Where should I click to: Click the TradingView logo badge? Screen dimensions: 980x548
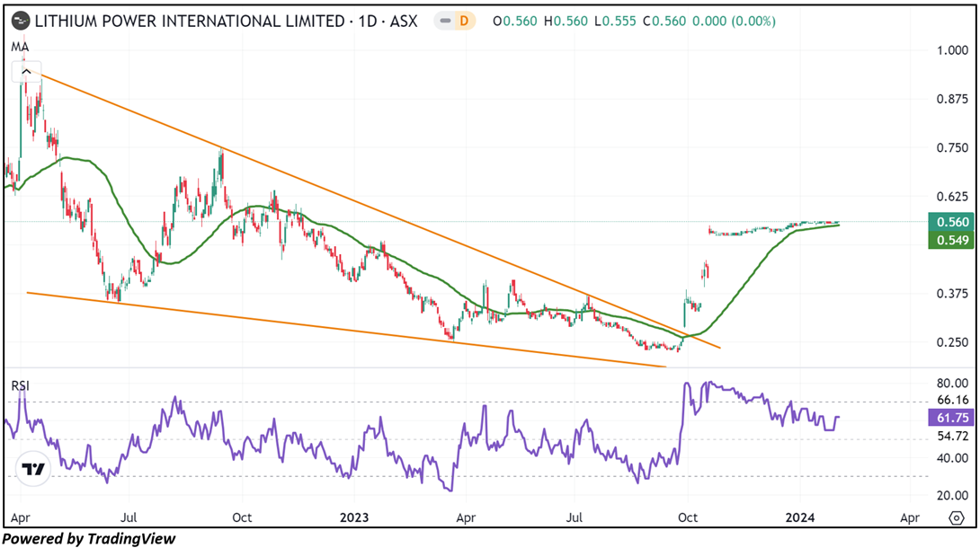pyautogui.click(x=32, y=469)
